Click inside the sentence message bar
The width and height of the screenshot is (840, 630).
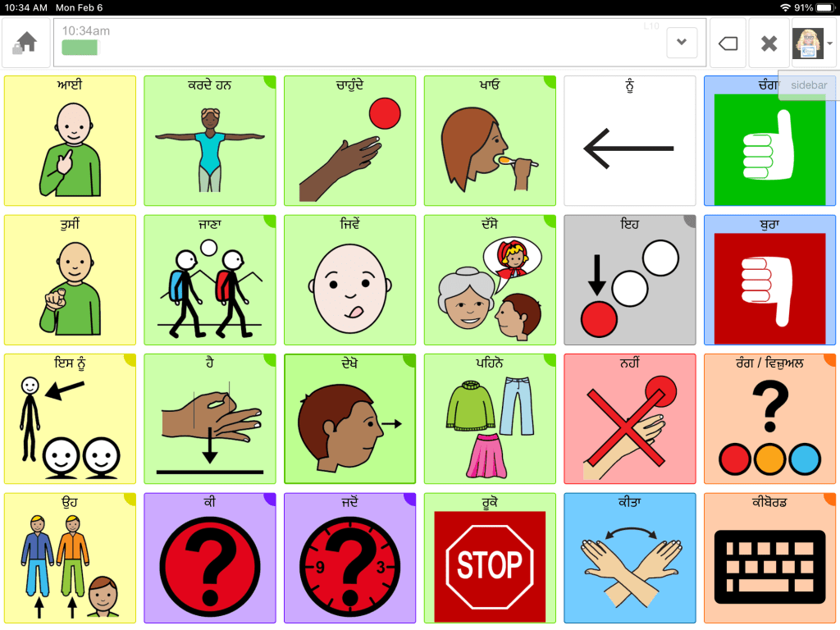[359, 43]
